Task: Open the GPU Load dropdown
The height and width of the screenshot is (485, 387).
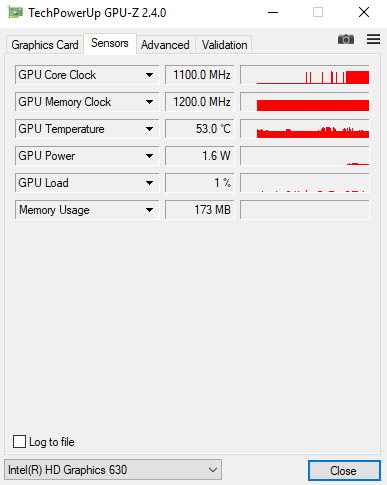Action: [x=149, y=183]
